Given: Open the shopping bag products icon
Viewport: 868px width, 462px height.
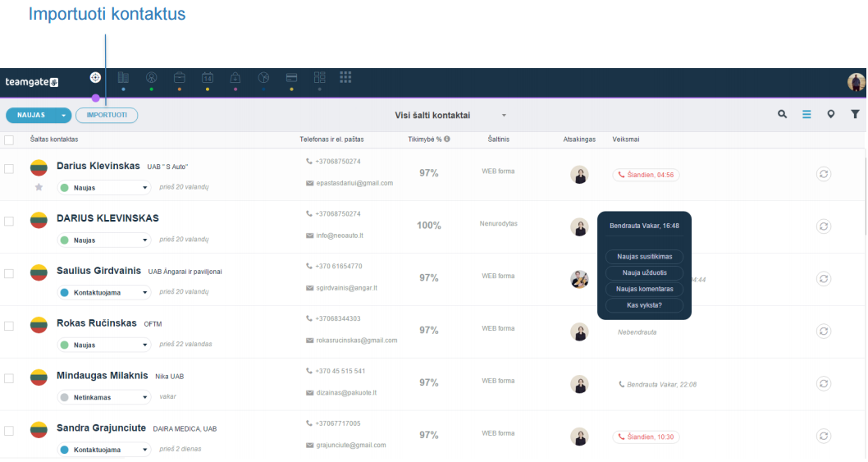Looking at the screenshot, I should (235, 78).
